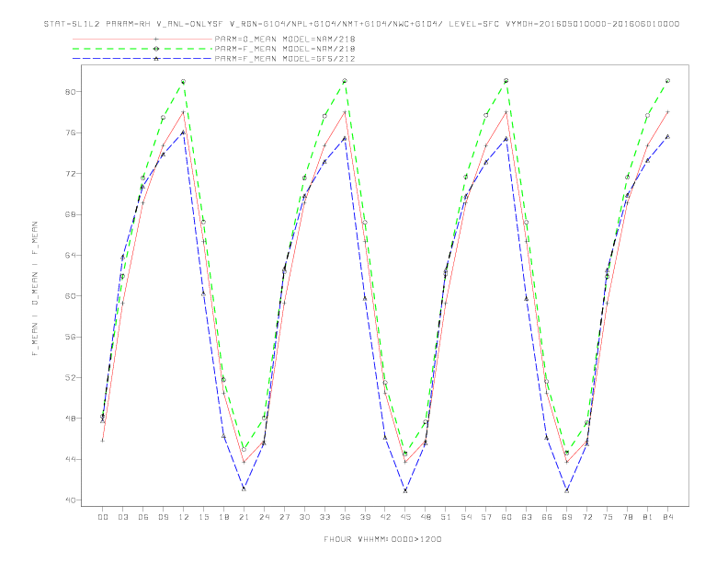Click green circle data point at hour 84

[667, 81]
